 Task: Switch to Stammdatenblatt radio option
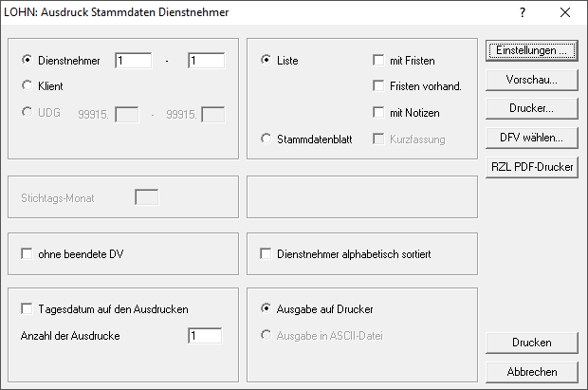point(266,139)
